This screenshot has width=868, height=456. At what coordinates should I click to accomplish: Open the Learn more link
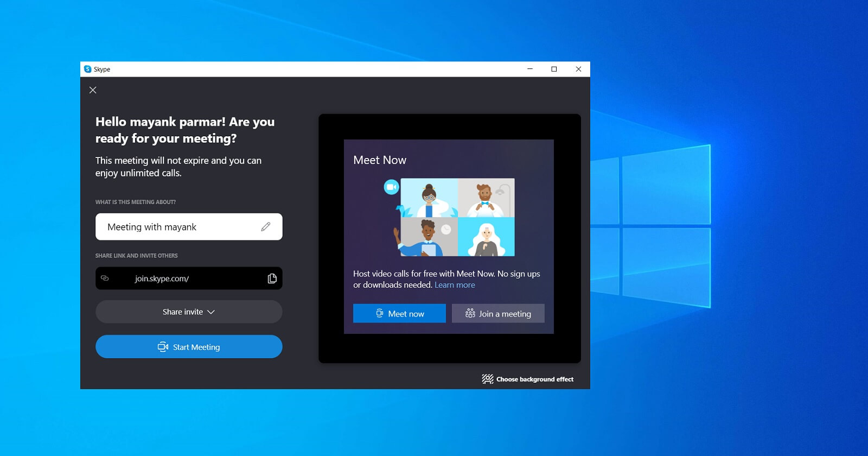(455, 285)
